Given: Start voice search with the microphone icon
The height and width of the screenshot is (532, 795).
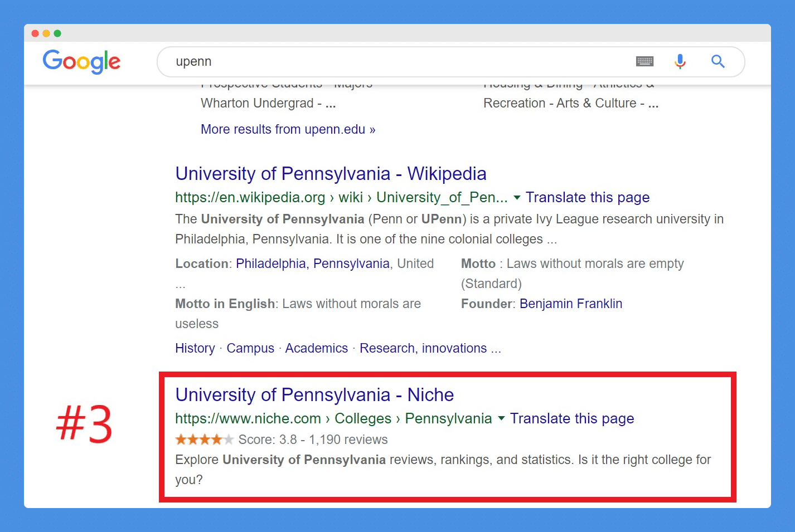Looking at the screenshot, I should (x=680, y=61).
